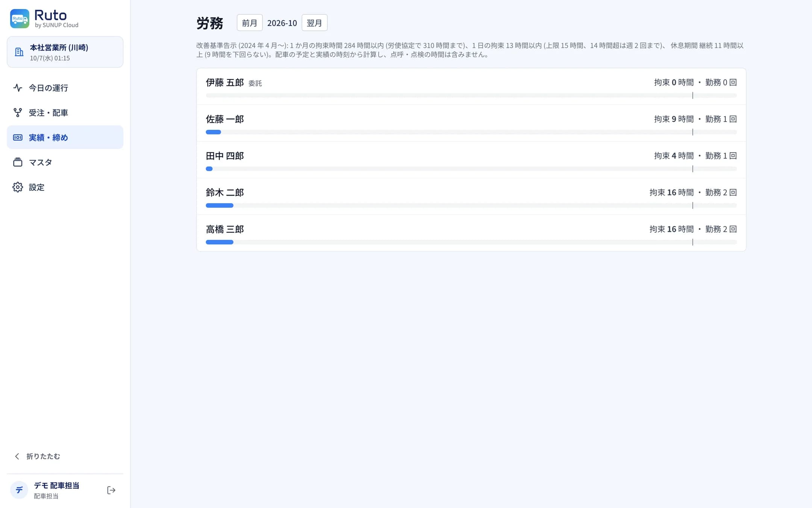The image size is (812, 508).
Task: Collapse the sidebar with 折りたたむ
Action: click(37, 456)
